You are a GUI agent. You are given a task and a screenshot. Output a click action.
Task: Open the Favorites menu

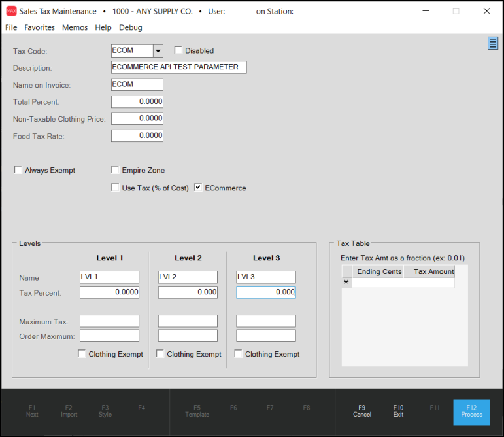(39, 27)
